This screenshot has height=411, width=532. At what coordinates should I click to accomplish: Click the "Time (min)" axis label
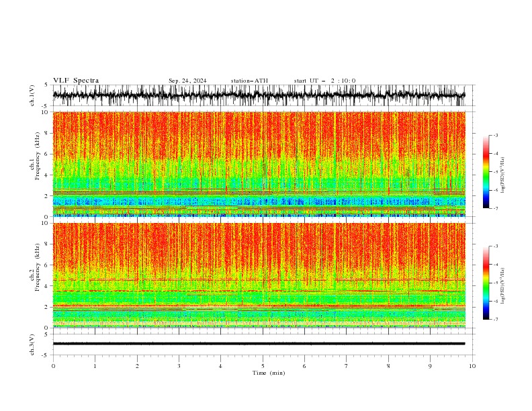[x=269, y=373]
